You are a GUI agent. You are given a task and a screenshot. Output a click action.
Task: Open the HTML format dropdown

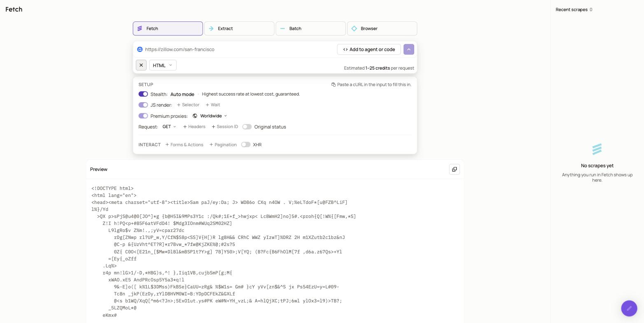tap(163, 65)
